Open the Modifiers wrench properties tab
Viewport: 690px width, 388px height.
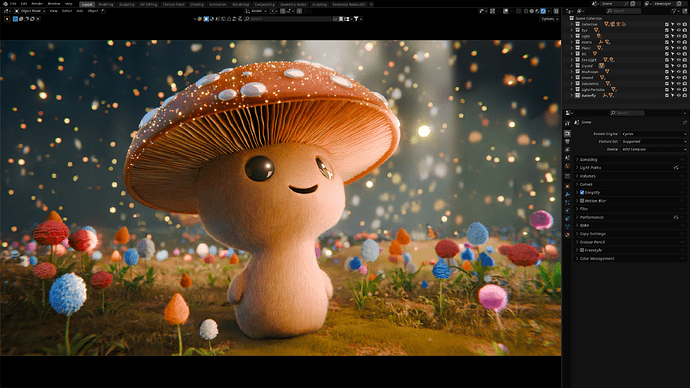[567, 194]
